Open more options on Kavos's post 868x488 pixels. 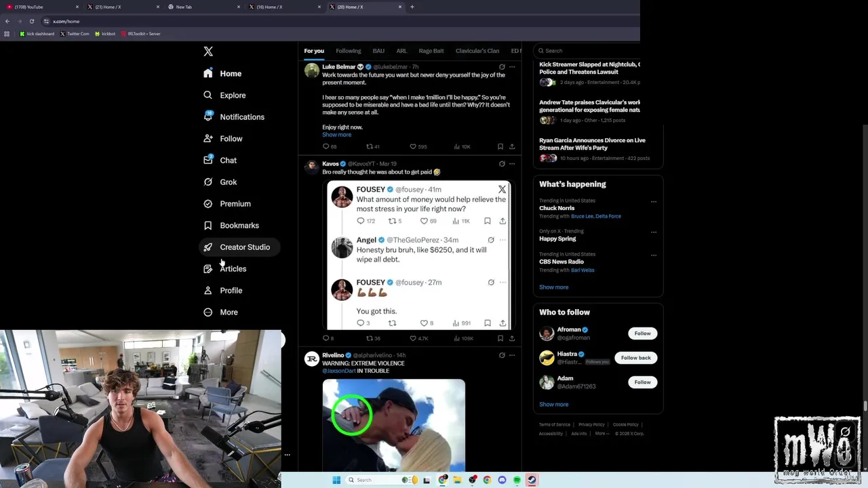click(x=512, y=163)
